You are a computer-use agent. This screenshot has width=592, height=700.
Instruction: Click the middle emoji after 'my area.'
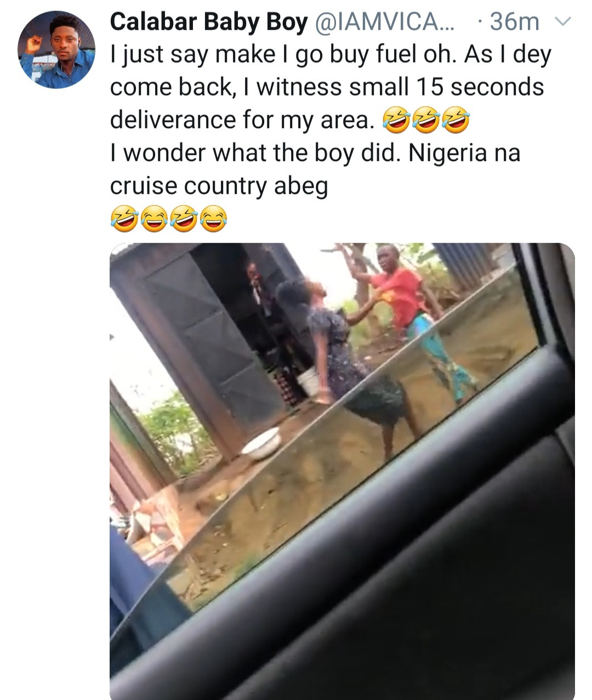click(426, 120)
